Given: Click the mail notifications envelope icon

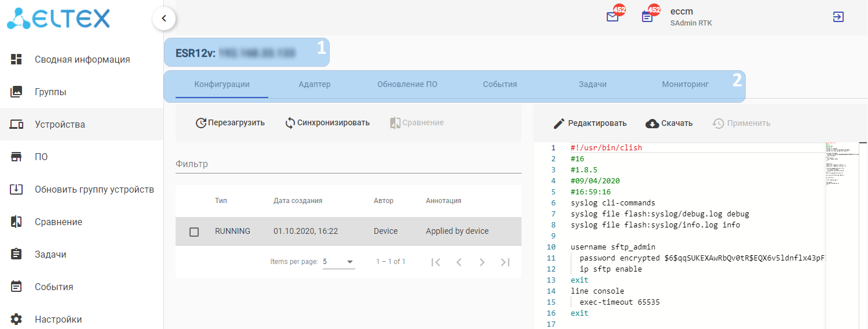Looking at the screenshot, I should [x=612, y=17].
